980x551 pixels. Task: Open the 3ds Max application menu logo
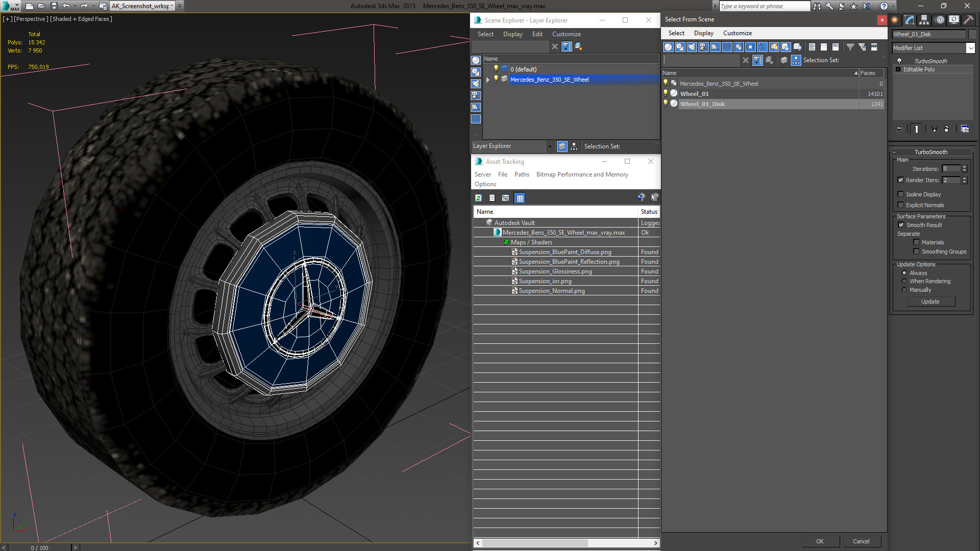11,6
